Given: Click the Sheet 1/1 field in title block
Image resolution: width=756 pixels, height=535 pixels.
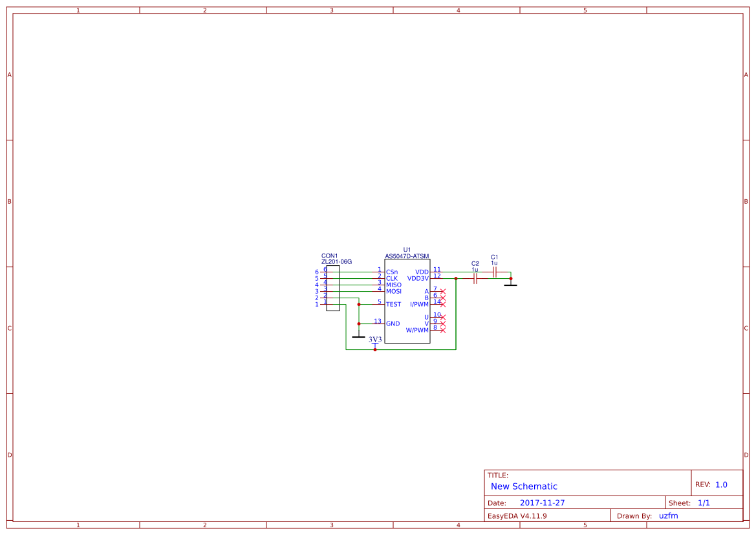Looking at the screenshot, I should click(x=706, y=502).
